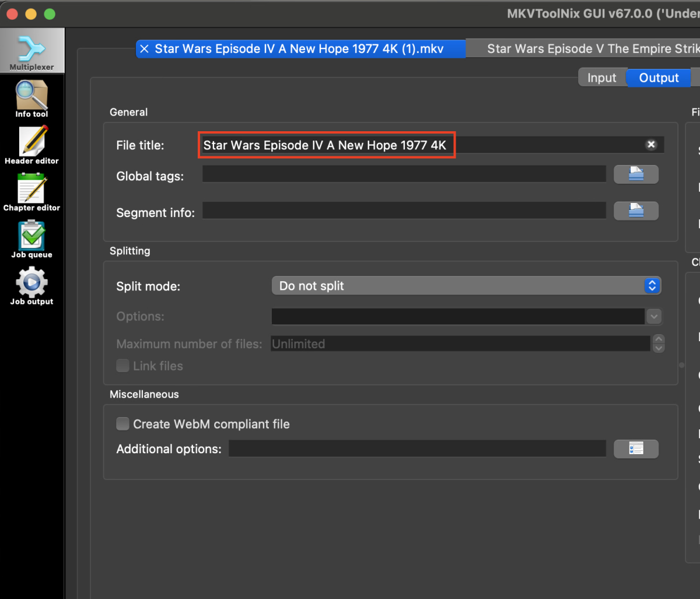Click the Additional options input field

tap(418, 449)
